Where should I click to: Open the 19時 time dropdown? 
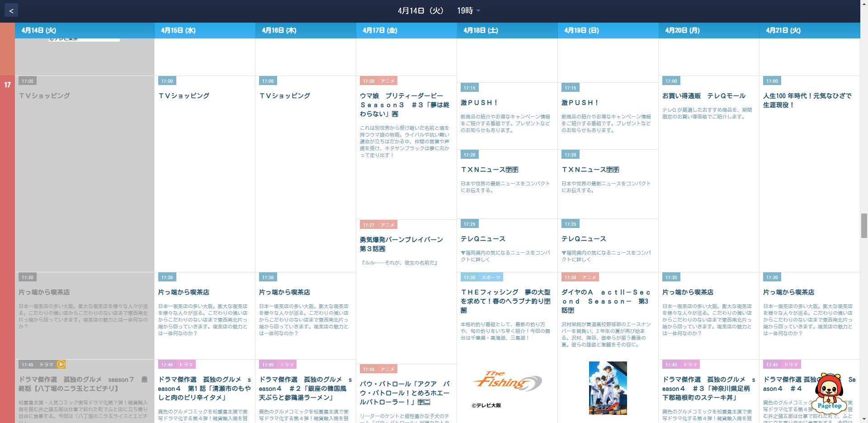[468, 11]
